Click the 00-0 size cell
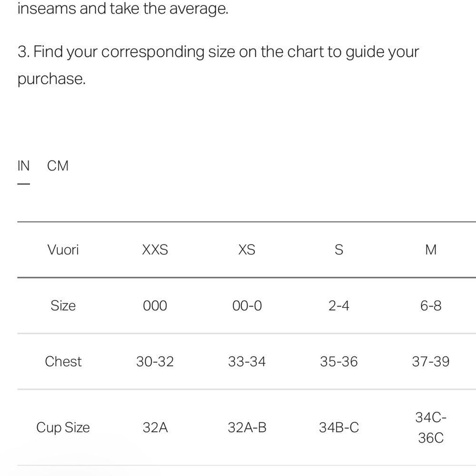The height and width of the screenshot is (476, 476). pos(247,306)
